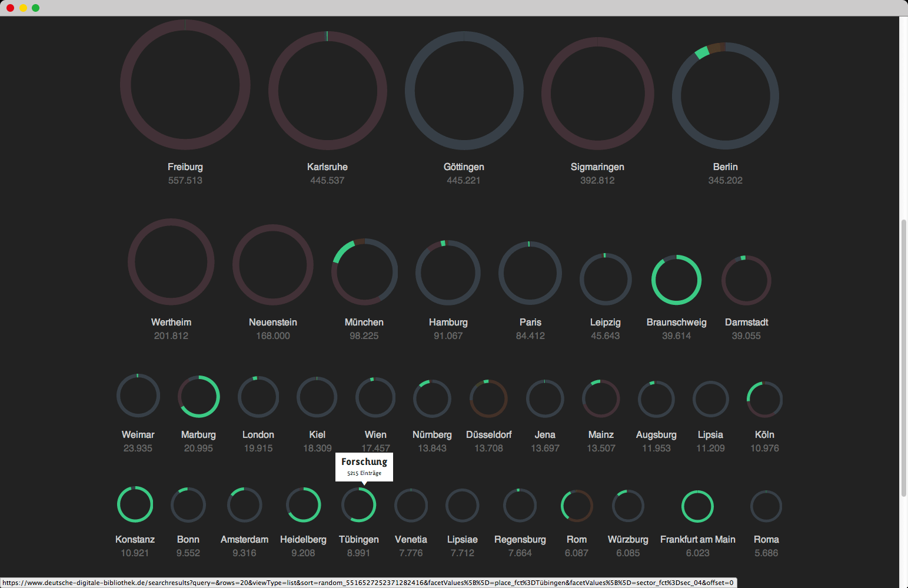908x588 pixels.
Task: Select the Berlin ring chart
Action: pyautogui.click(x=725, y=96)
